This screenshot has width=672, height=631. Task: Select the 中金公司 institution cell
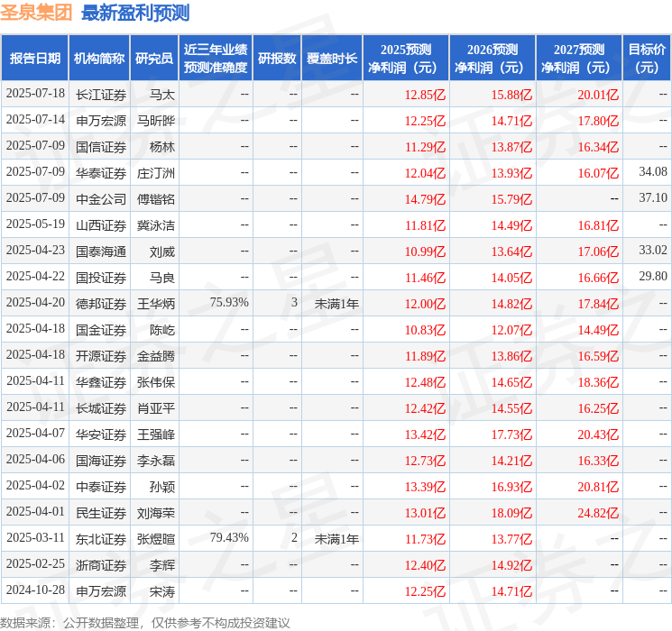101,199
